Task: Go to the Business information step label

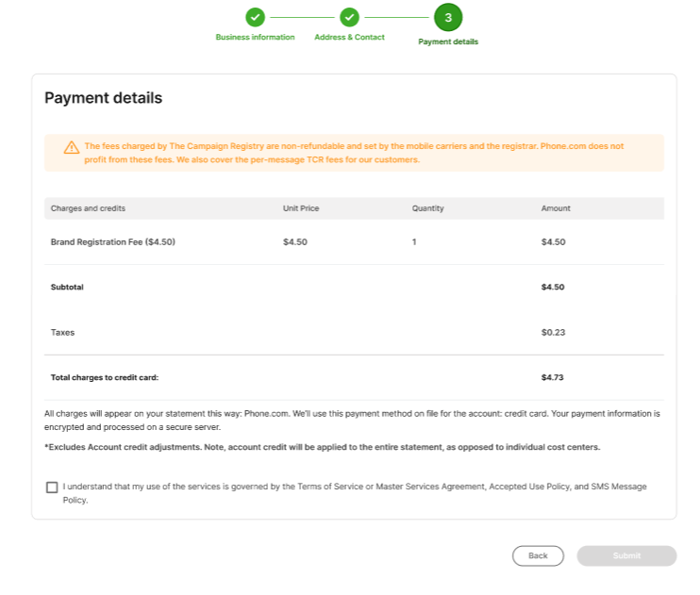Action: 255,38
